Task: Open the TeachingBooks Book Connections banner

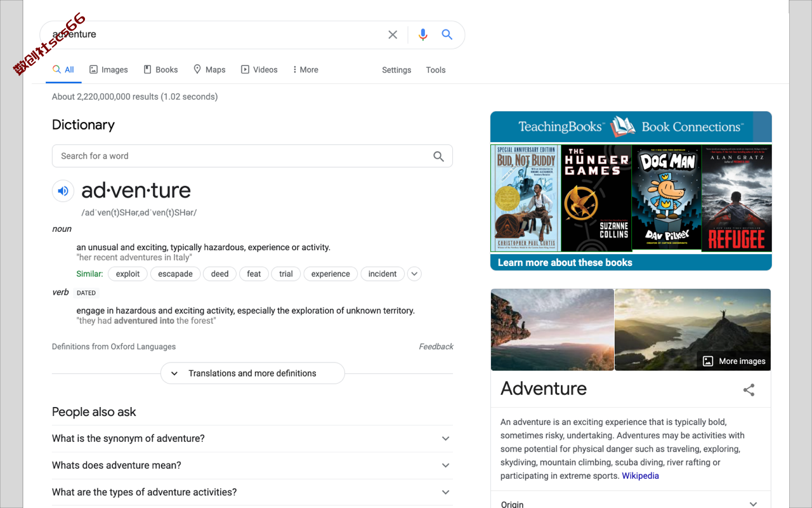Action: (631, 127)
